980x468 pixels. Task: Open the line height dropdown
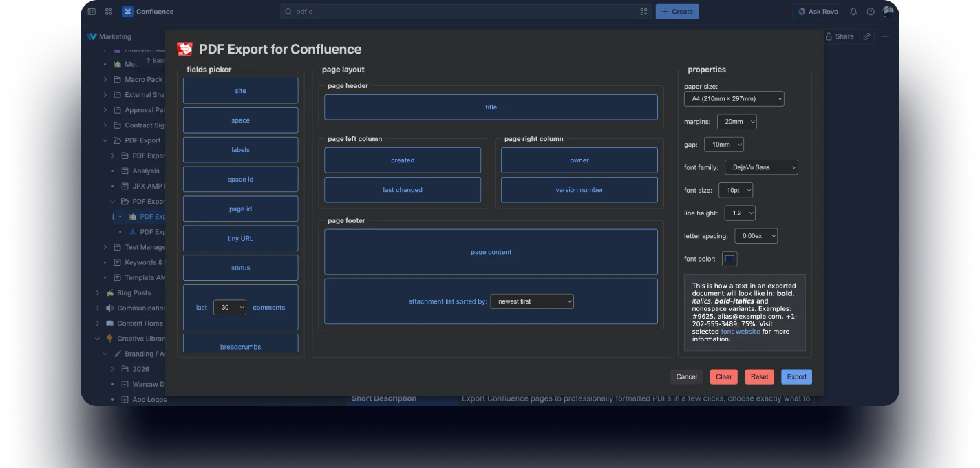(739, 213)
